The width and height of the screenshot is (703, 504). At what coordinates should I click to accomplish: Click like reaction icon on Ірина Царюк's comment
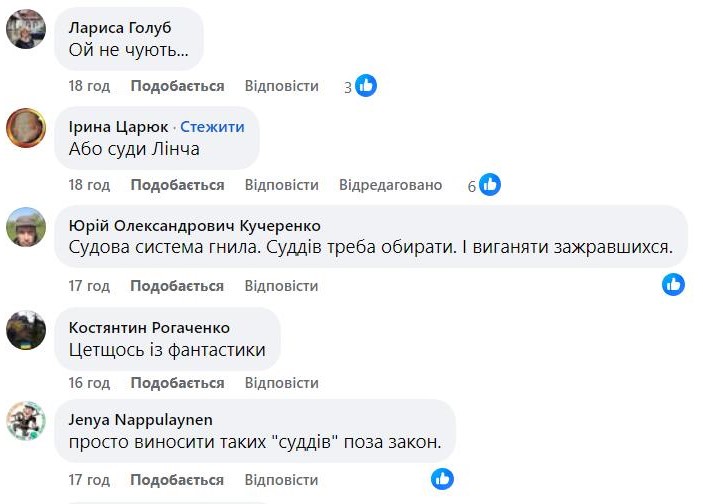click(489, 185)
